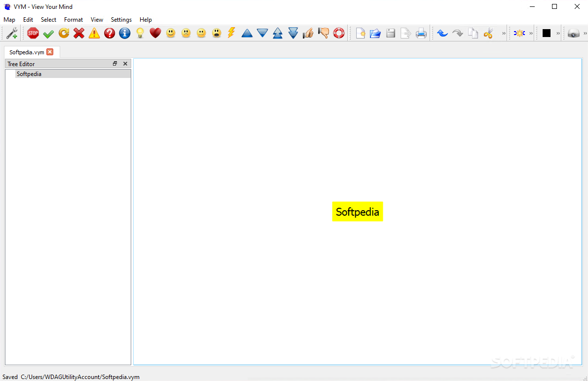The height and width of the screenshot is (381, 588).
Task: Copy with the two-pages icon
Action: point(473,34)
